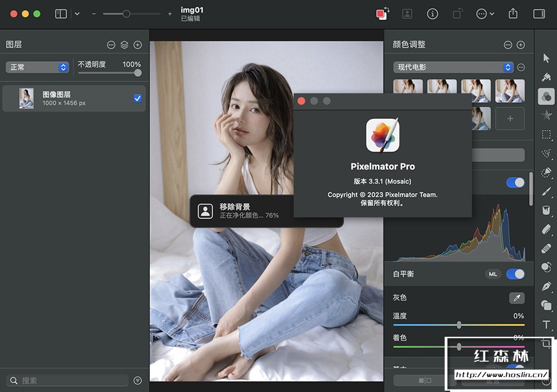Add a new layer with plus icon

[137, 45]
